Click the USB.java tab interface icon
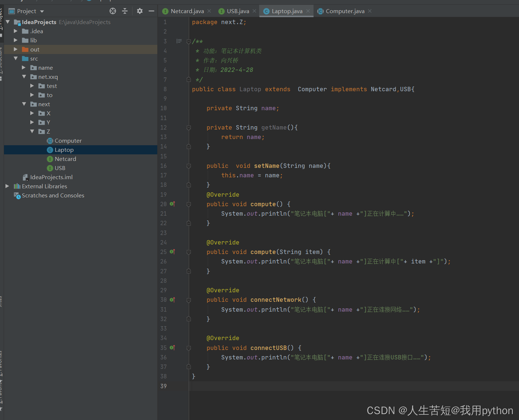The image size is (519, 420). tap(222, 11)
